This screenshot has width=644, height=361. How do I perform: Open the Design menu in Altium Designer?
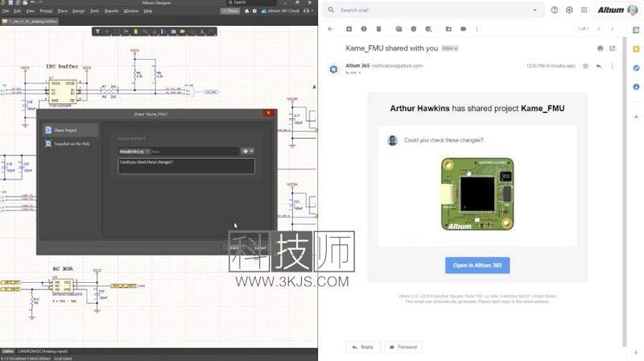pyautogui.click(x=78, y=11)
